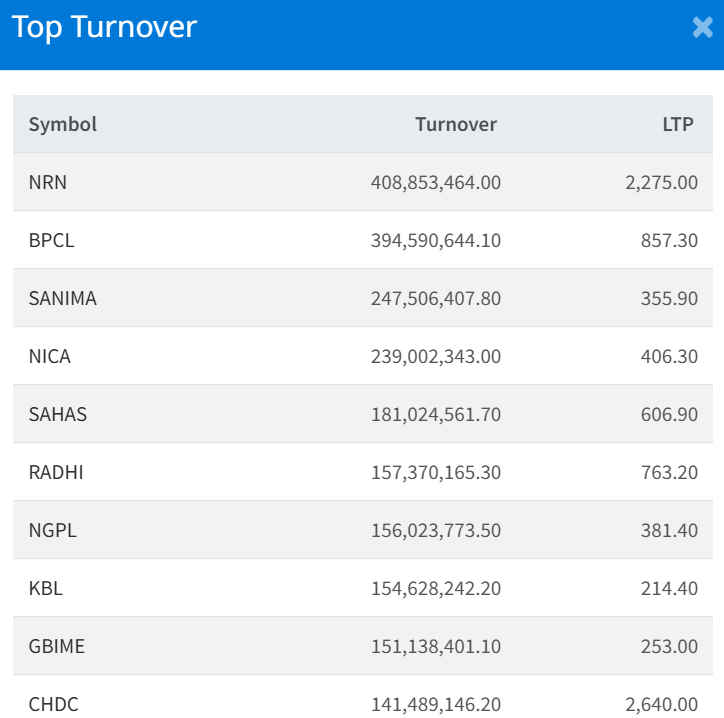724x718 pixels.
Task: Click LTP value 2,640.00
Action: (661, 704)
